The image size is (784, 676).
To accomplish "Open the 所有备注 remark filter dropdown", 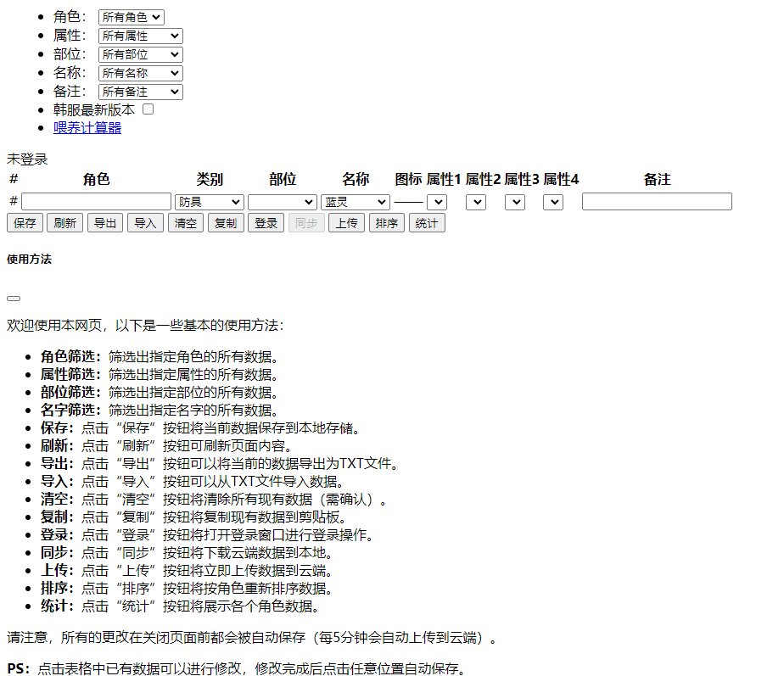I will (141, 92).
